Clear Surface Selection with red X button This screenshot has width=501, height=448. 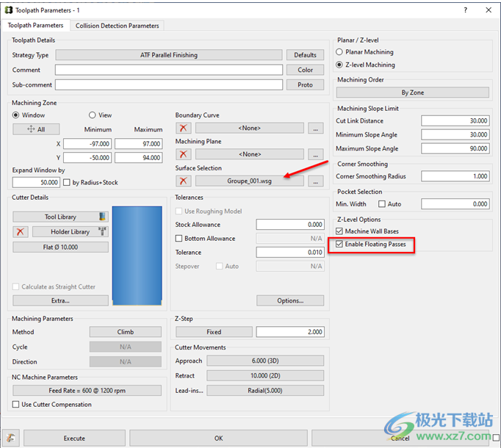point(184,181)
